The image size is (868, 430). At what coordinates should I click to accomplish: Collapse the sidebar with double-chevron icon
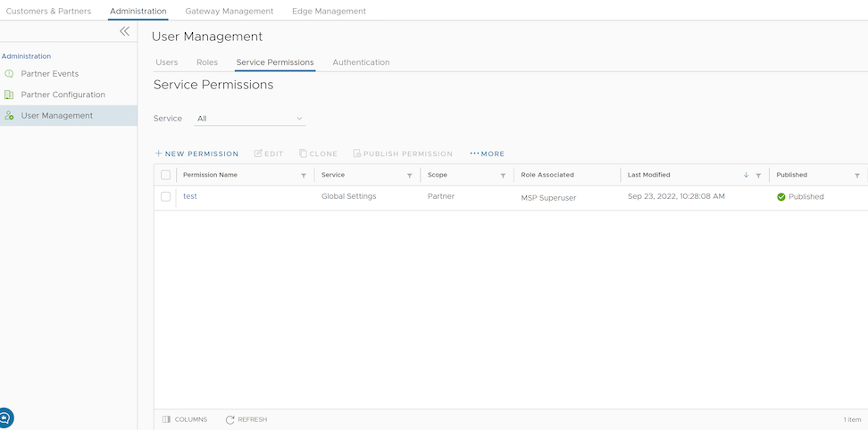tap(124, 31)
